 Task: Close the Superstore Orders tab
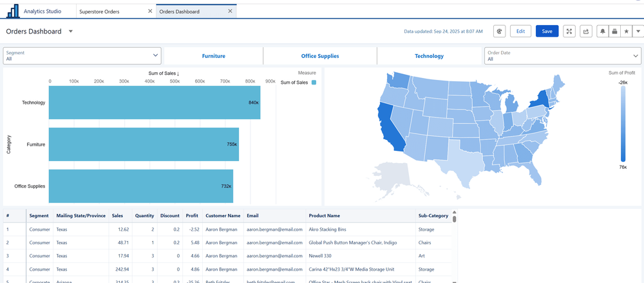(x=150, y=12)
